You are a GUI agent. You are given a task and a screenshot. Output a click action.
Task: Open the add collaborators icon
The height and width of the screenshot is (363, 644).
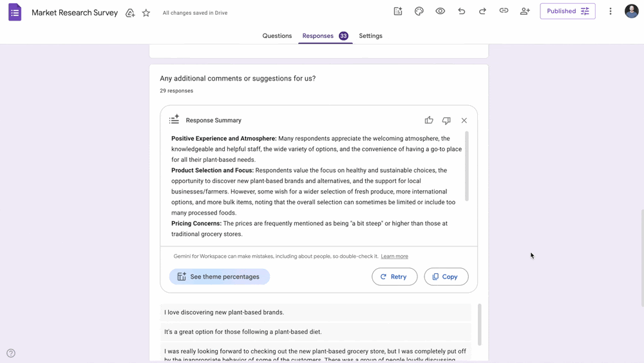pyautogui.click(x=525, y=11)
